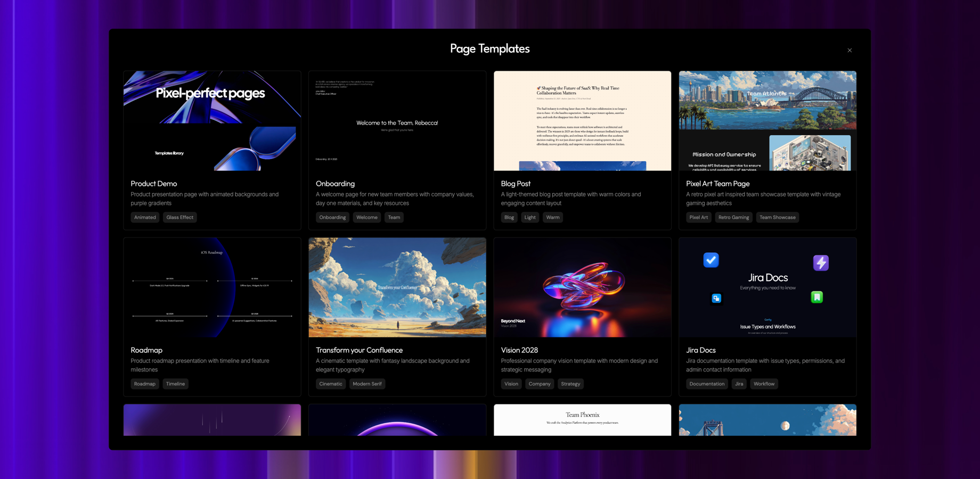The height and width of the screenshot is (479, 980).
Task: Click the blue clipboard icon in Jira Docs preview
Action: [716, 298]
